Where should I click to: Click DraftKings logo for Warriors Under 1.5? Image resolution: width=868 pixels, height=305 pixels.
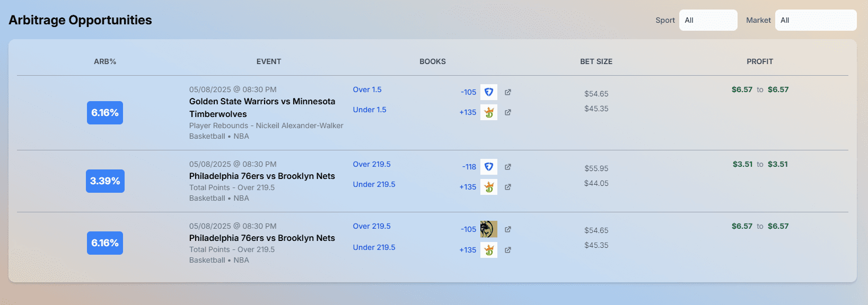tap(489, 112)
